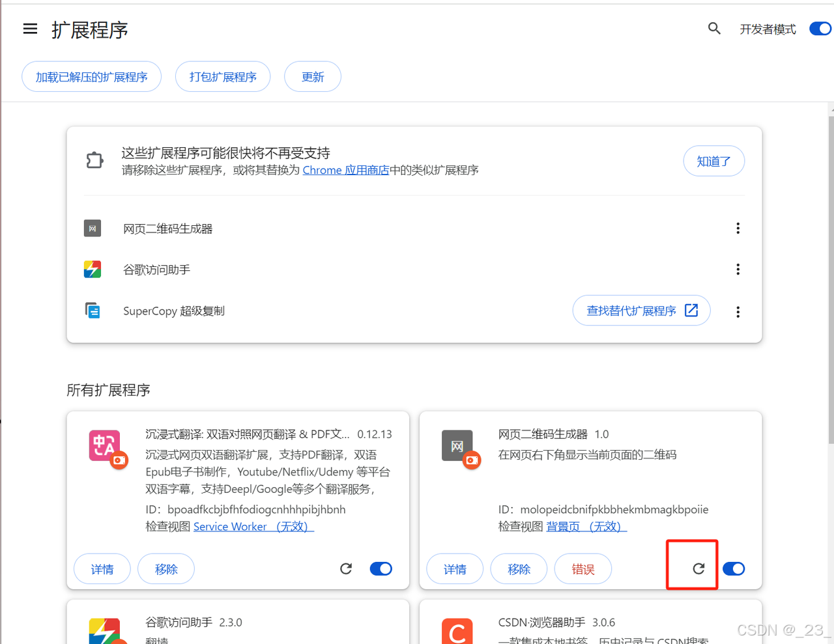Image resolution: width=834 pixels, height=644 pixels.
Task: Open the three-dot menu for SuperCopy 超级复制
Action: 738,311
